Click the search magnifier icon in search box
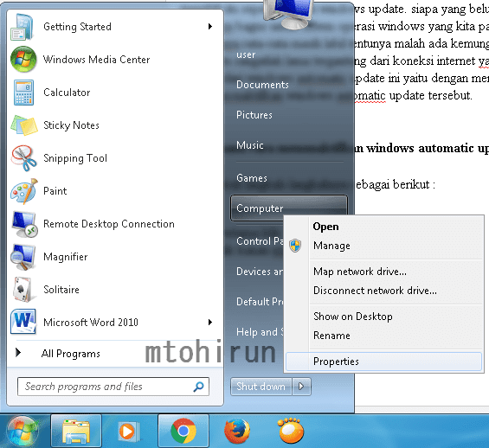Image resolution: width=489 pixels, height=448 pixels. 198,387
